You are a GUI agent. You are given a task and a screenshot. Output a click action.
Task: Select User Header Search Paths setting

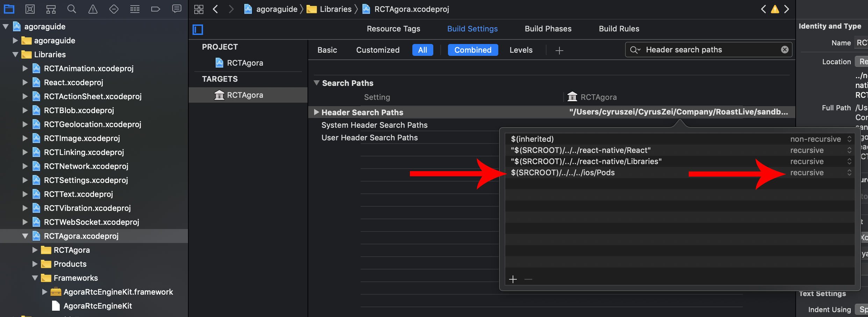click(x=369, y=138)
